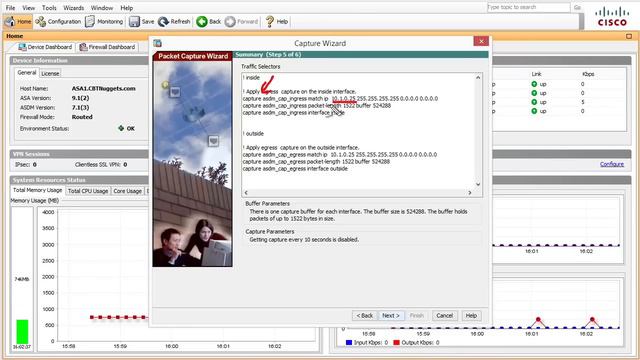Click the Home toolbar button
The height and width of the screenshot is (360, 640).
18,22
